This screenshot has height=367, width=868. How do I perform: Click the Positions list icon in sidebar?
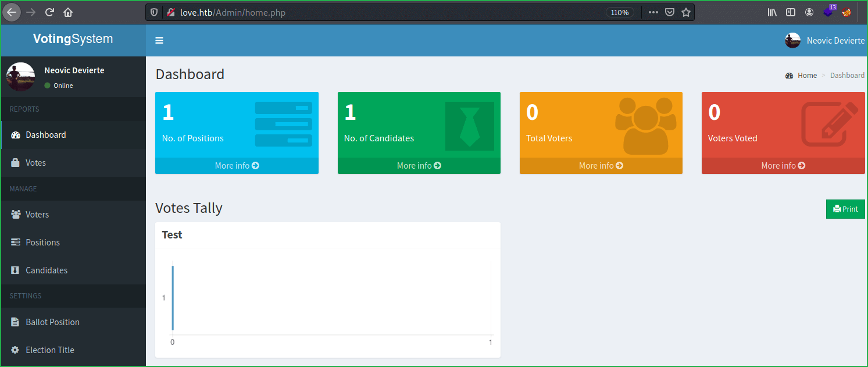click(x=16, y=243)
